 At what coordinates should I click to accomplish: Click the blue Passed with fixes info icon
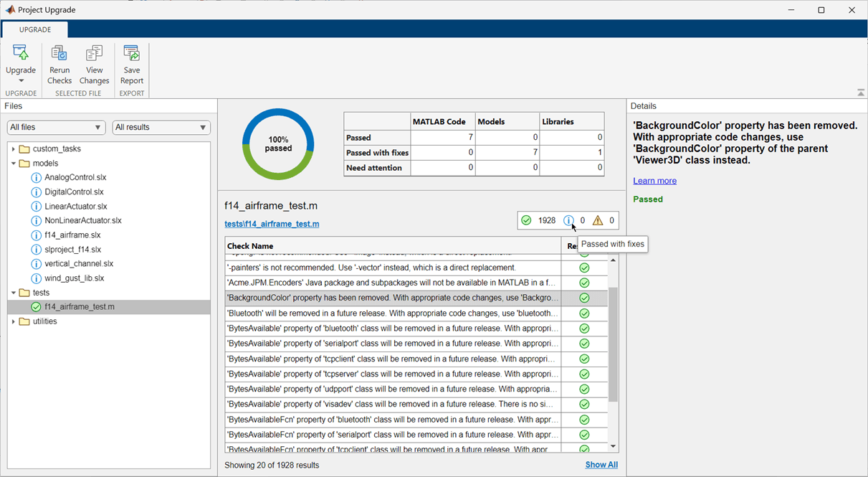pyautogui.click(x=568, y=220)
